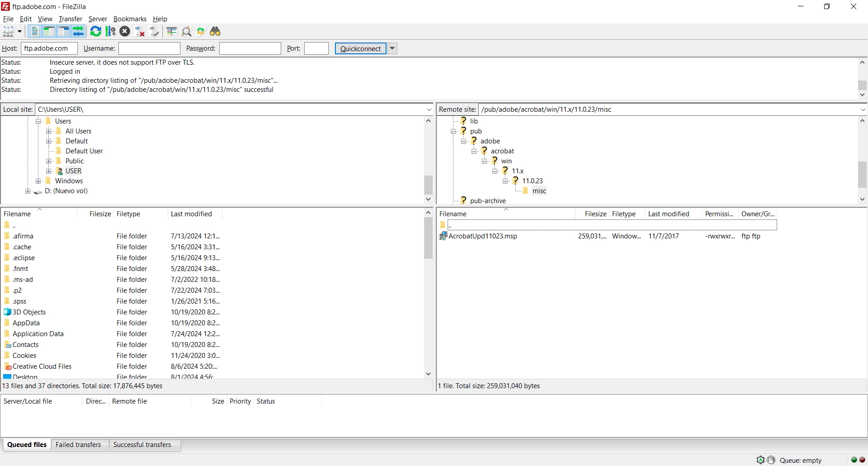Open directory listing filters dialog
The width and height of the screenshot is (868, 466).
tap(172, 31)
